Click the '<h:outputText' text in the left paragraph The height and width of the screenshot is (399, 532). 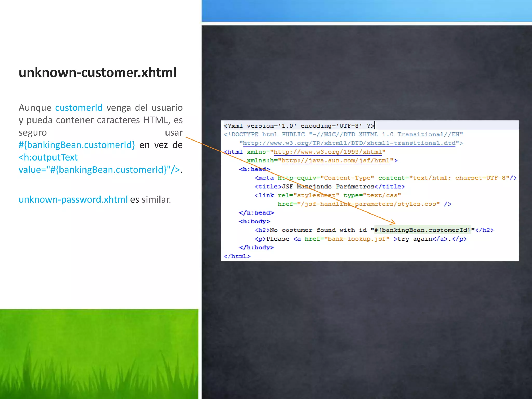[x=48, y=157]
